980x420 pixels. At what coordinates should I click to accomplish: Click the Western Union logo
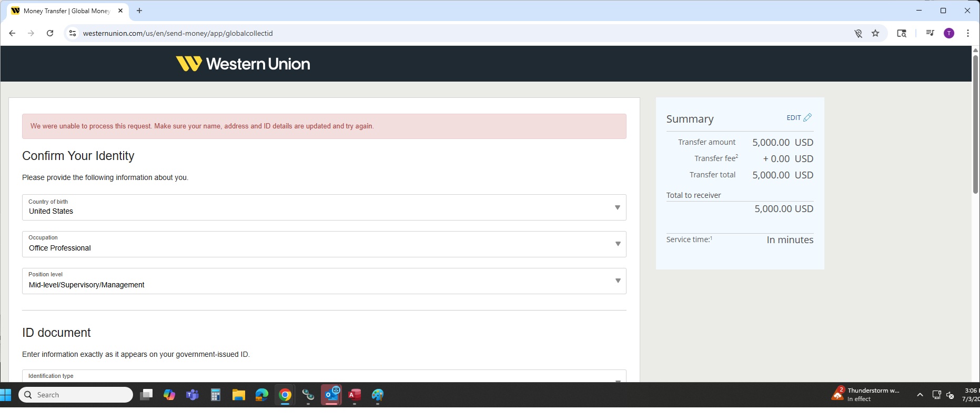(x=243, y=64)
